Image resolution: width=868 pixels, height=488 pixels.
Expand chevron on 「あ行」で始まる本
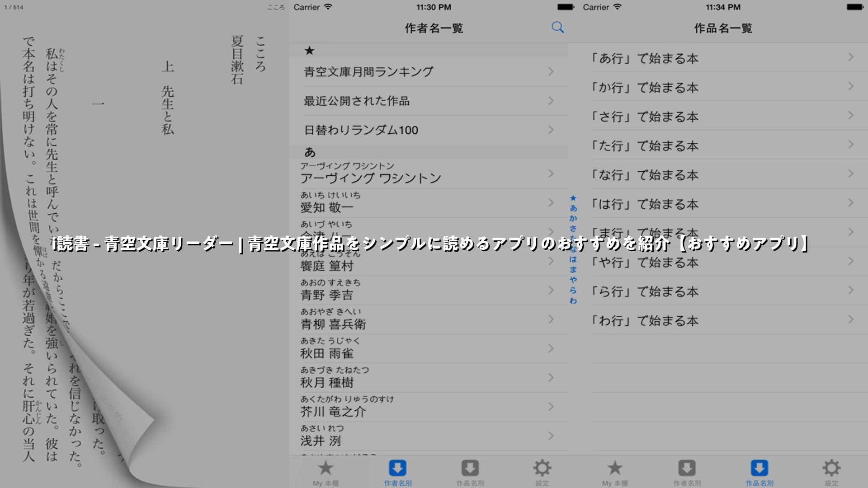tap(851, 57)
